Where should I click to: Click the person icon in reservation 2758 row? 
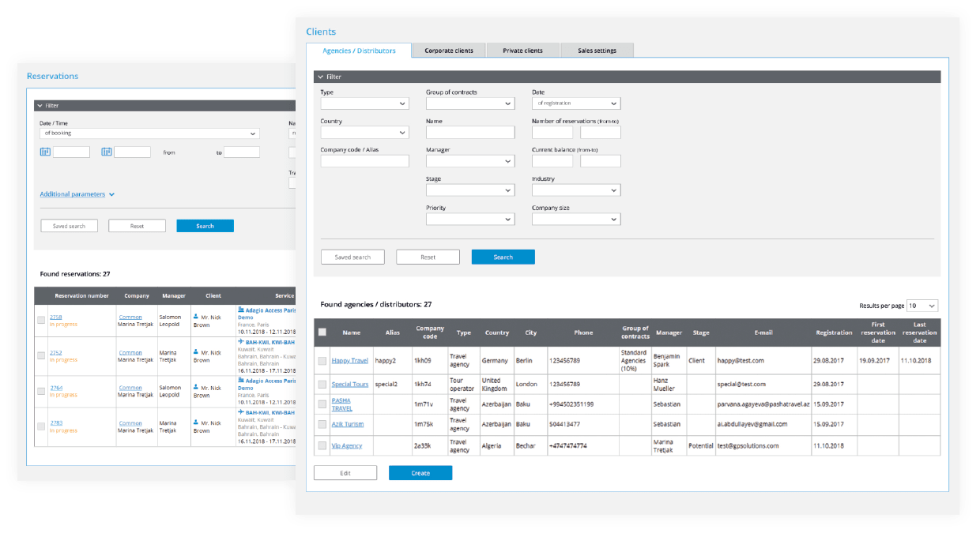coord(195,317)
